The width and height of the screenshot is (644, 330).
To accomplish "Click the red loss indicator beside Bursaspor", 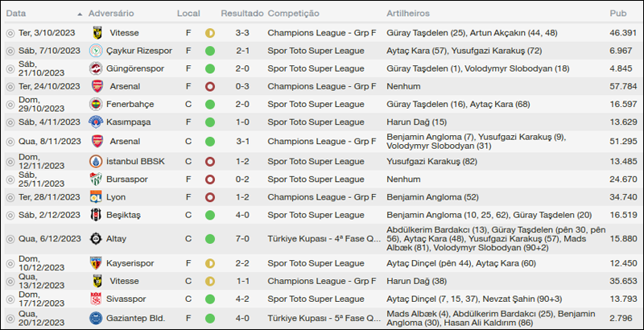I will 210,179.
